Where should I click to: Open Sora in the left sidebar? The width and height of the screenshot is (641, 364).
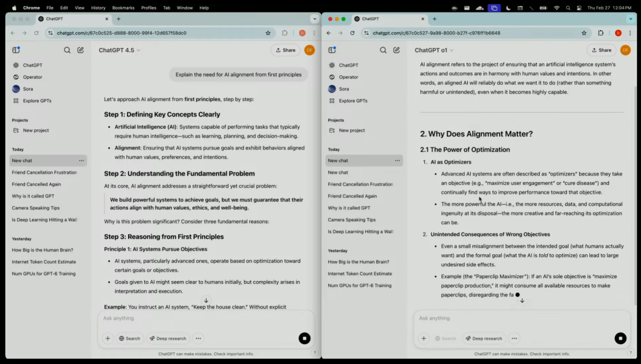pos(28,89)
